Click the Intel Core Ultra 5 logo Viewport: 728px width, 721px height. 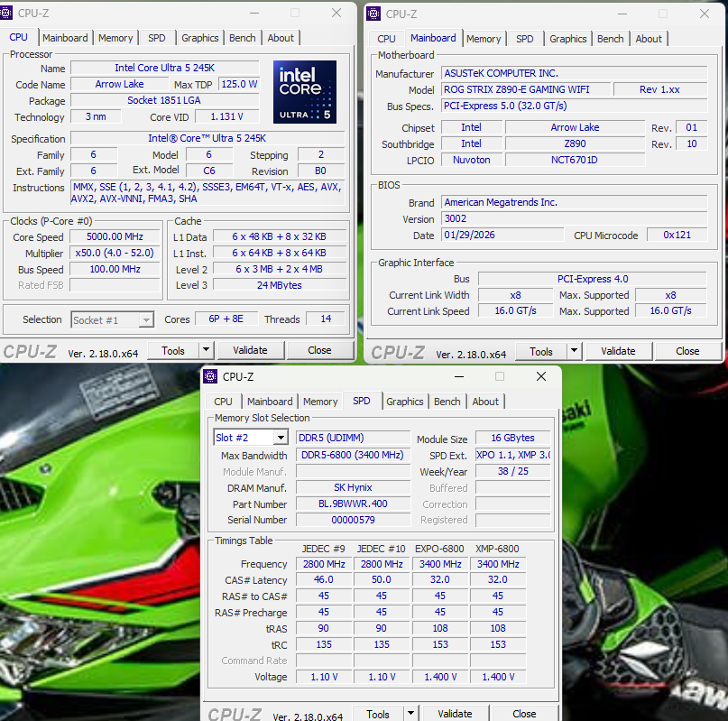click(304, 92)
